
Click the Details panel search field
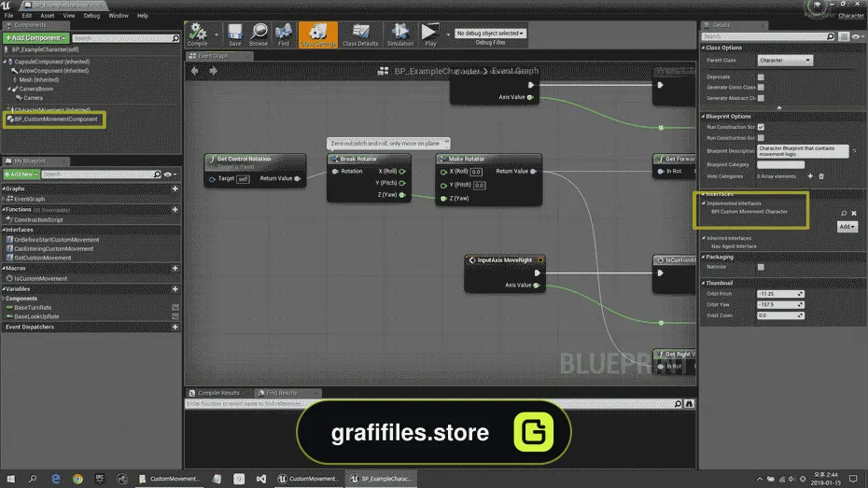[x=768, y=36]
